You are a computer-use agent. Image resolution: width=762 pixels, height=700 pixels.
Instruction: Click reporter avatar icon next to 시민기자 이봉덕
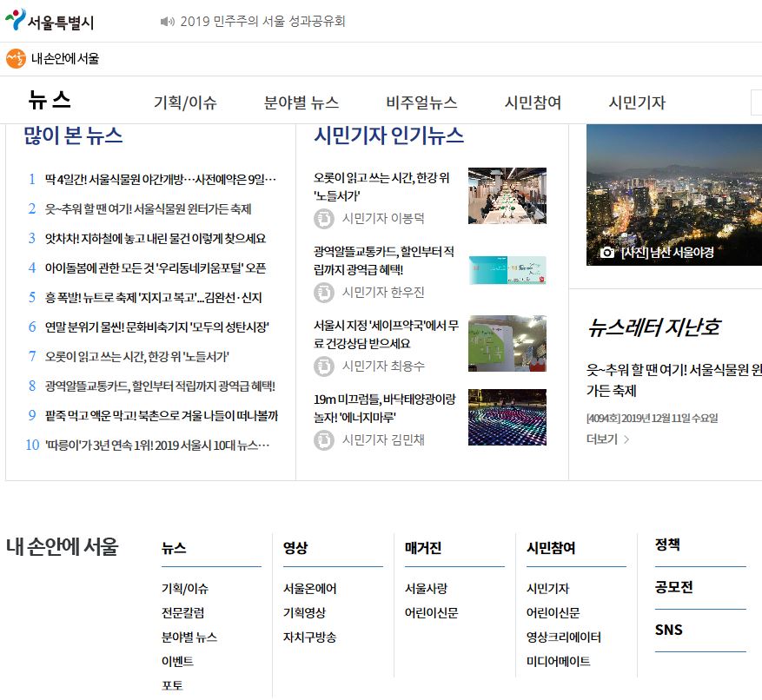pyautogui.click(x=324, y=219)
